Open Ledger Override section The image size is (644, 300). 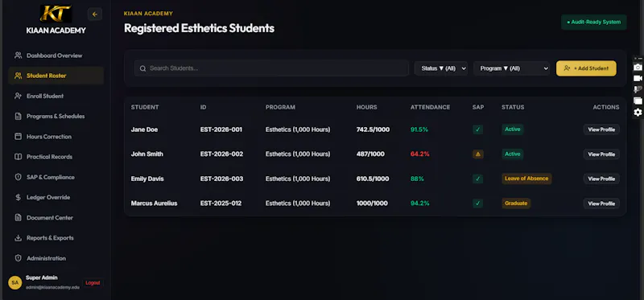[56, 197]
